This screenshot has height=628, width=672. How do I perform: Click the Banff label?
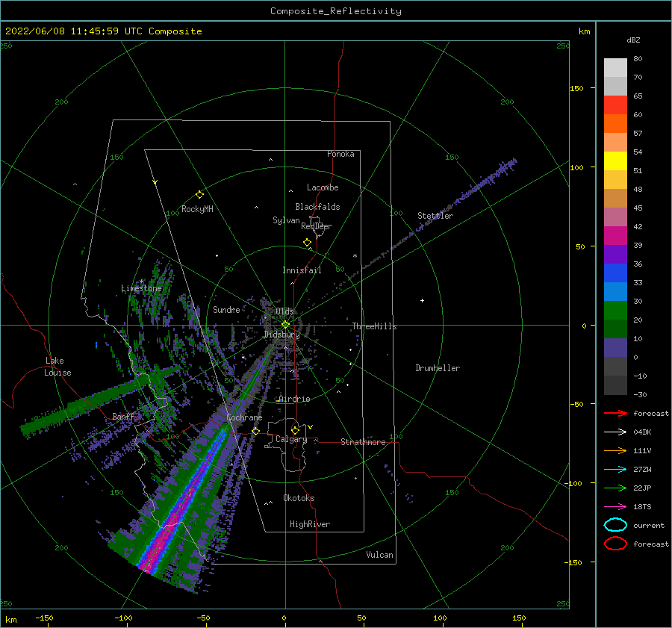pyautogui.click(x=123, y=417)
